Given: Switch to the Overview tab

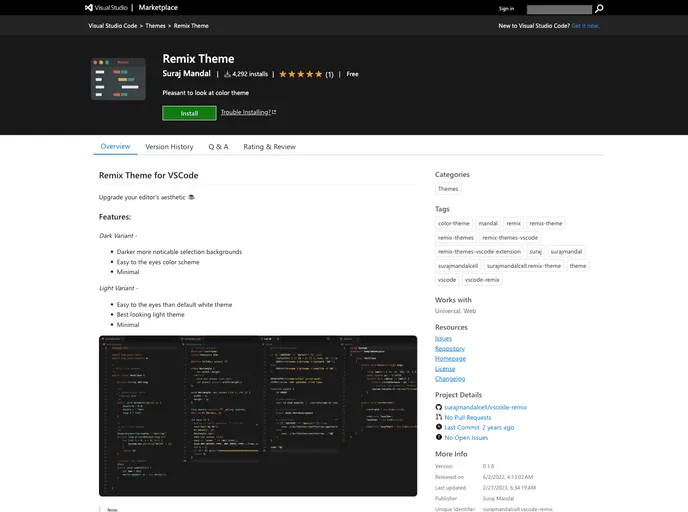Looking at the screenshot, I should click(x=115, y=147).
